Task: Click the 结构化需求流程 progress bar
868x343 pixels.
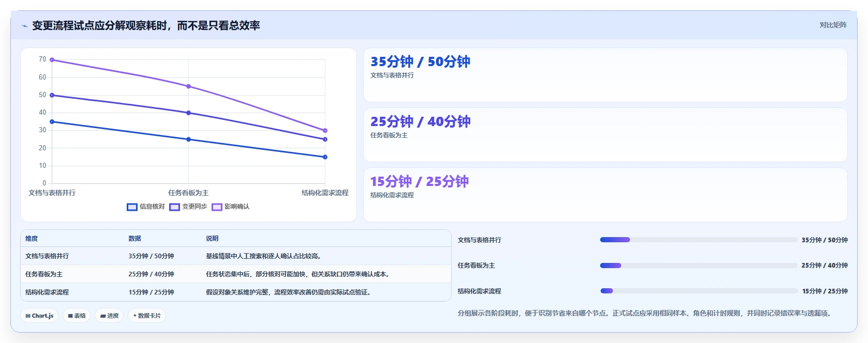Action: pyautogui.click(x=698, y=291)
